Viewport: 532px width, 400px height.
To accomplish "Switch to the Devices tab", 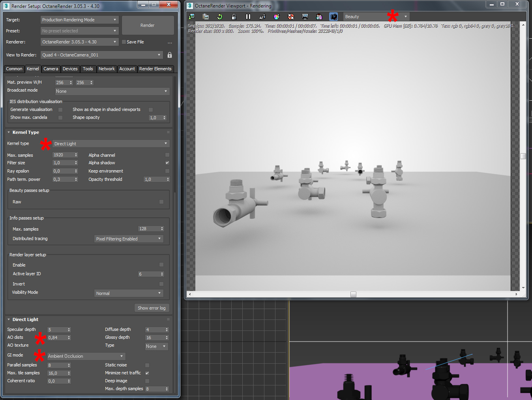I will [x=70, y=69].
